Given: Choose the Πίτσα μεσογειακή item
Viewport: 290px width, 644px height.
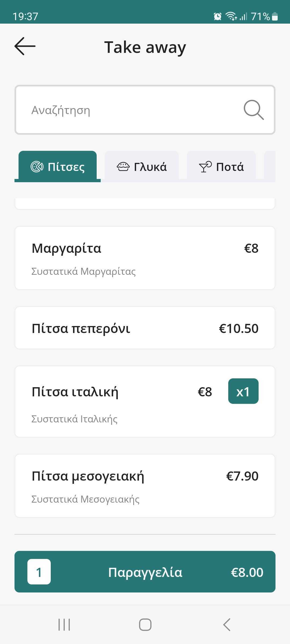Looking at the screenshot, I should click(145, 486).
